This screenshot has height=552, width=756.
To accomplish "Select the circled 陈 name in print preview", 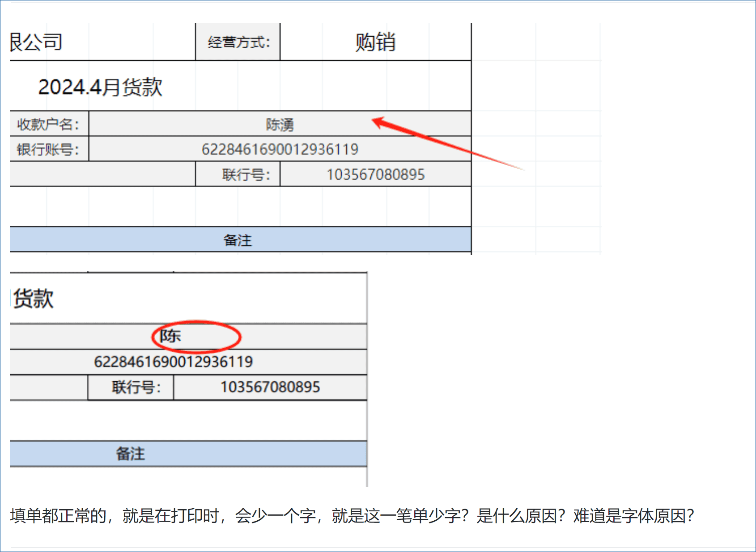I will 170,336.
